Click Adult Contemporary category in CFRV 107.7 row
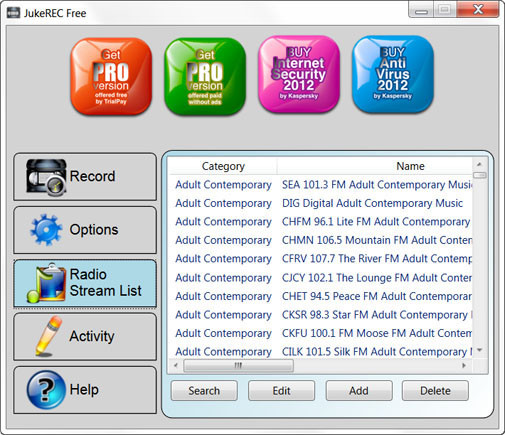505x435 pixels. (223, 258)
